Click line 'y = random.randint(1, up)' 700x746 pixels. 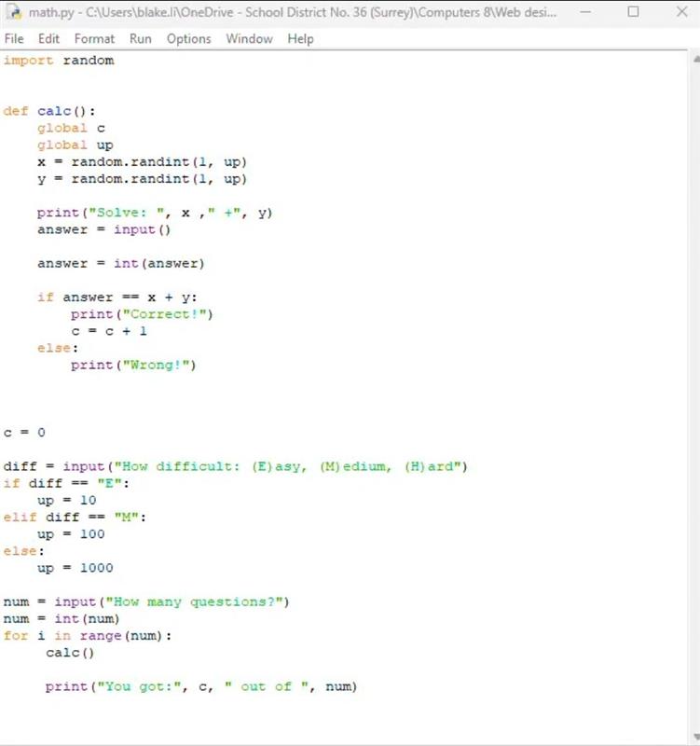[142, 179]
